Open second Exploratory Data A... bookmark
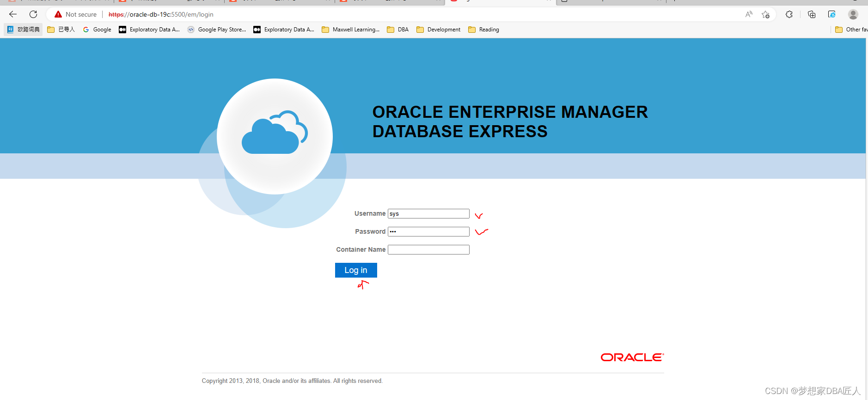The height and width of the screenshot is (400, 868). tap(284, 30)
